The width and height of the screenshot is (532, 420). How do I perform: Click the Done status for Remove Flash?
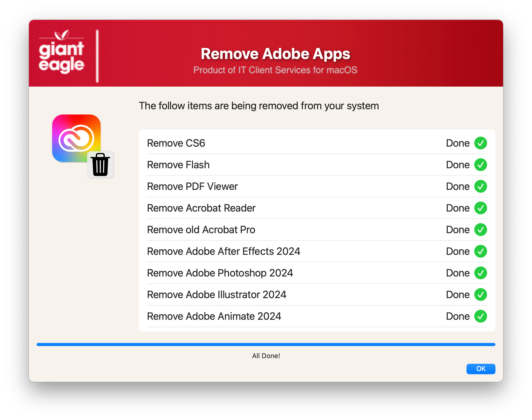(x=458, y=165)
